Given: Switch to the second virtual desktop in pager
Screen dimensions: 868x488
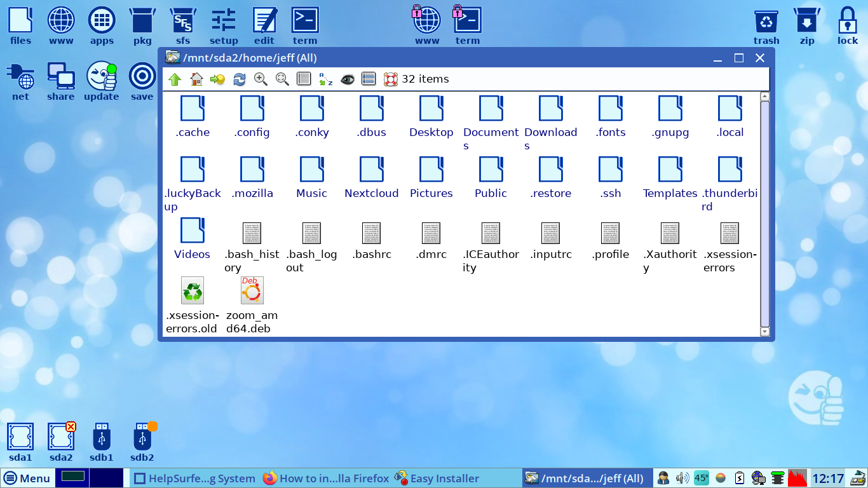Looking at the screenshot, I should click(106, 478).
